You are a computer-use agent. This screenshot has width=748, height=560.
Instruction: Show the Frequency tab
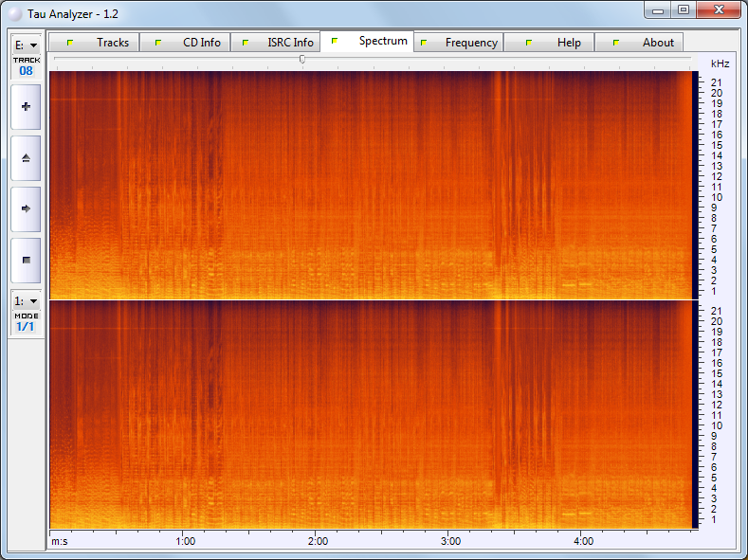[x=458, y=43]
